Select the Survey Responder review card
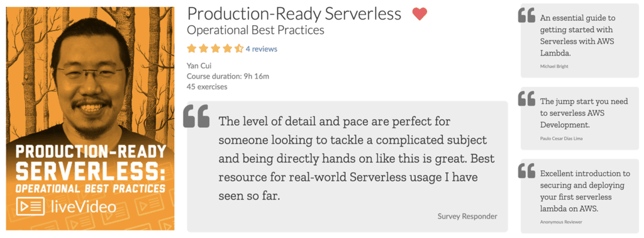Viewport: 644px width, 238px height. click(347, 166)
